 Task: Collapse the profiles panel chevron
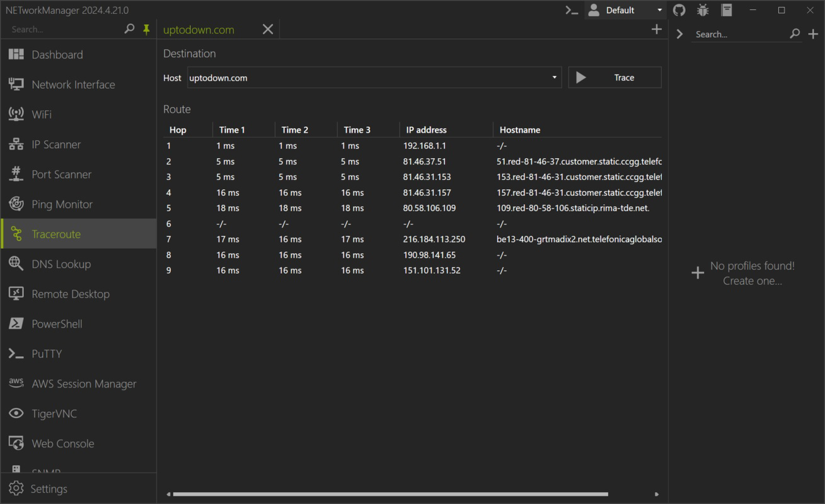tap(679, 34)
